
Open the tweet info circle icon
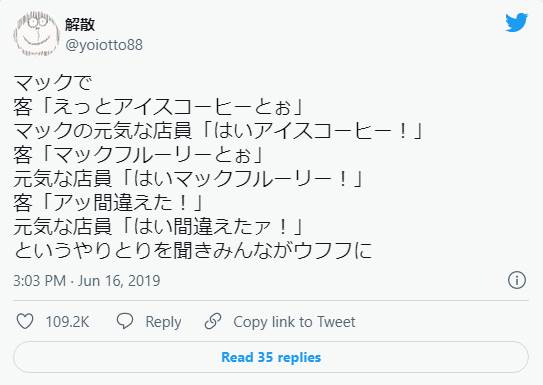[517, 280]
